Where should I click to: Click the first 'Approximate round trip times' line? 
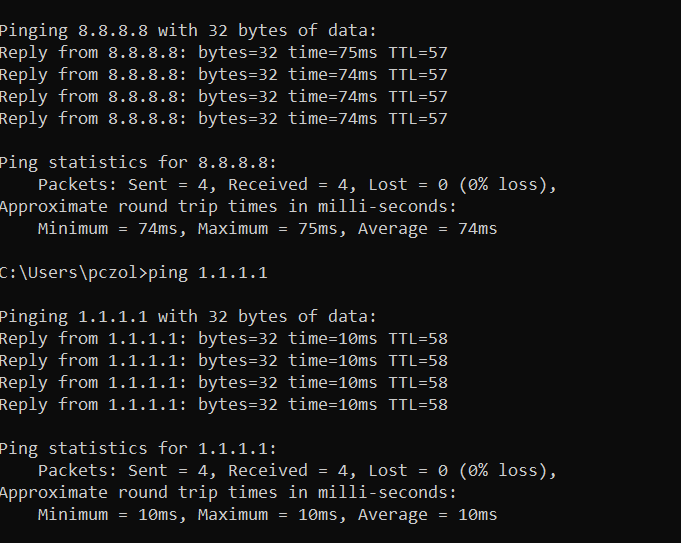tap(228, 207)
